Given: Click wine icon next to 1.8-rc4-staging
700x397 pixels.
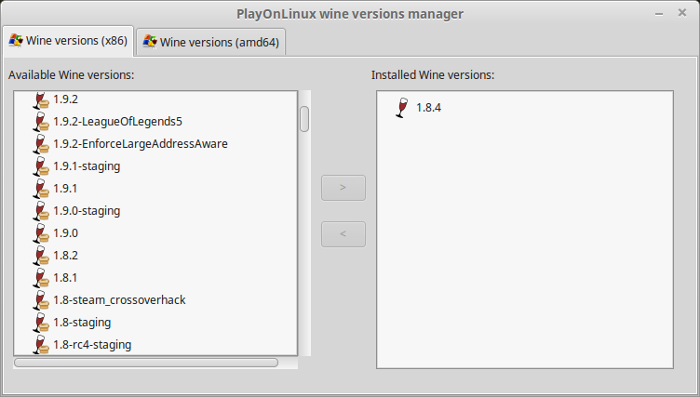Looking at the screenshot, I should [x=41, y=345].
